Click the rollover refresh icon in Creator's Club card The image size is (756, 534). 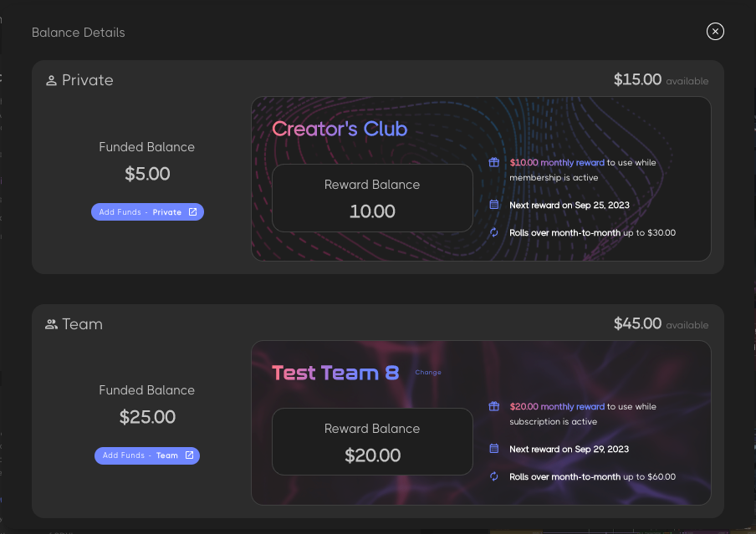click(x=493, y=232)
